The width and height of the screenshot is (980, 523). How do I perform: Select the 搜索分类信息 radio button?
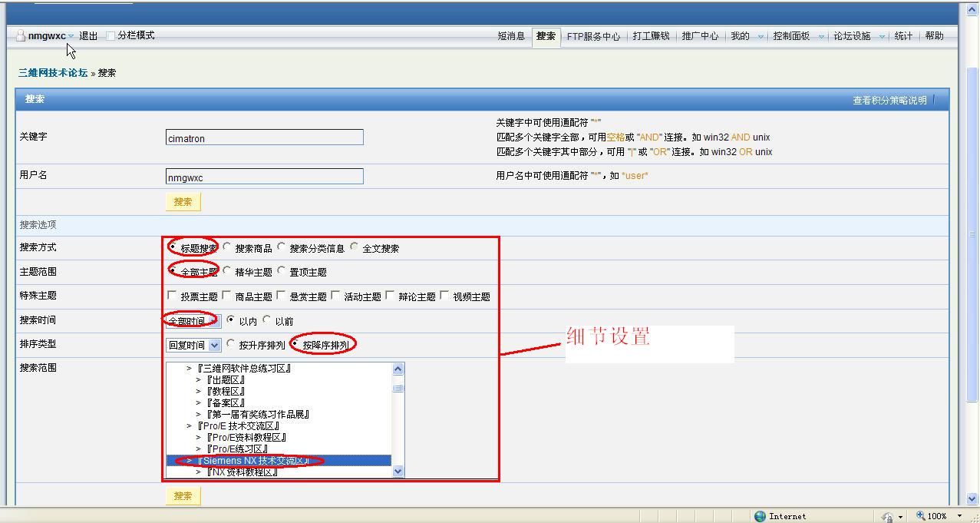coord(281,247)
